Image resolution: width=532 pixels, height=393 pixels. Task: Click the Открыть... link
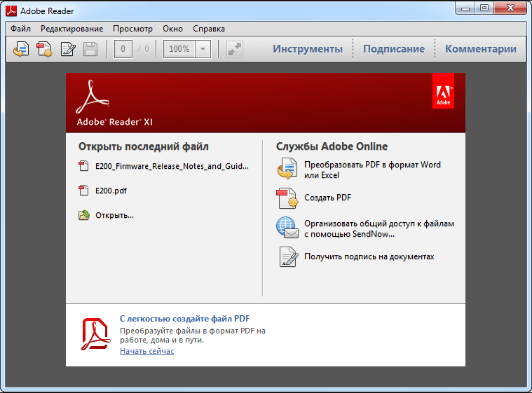(114, 215)
